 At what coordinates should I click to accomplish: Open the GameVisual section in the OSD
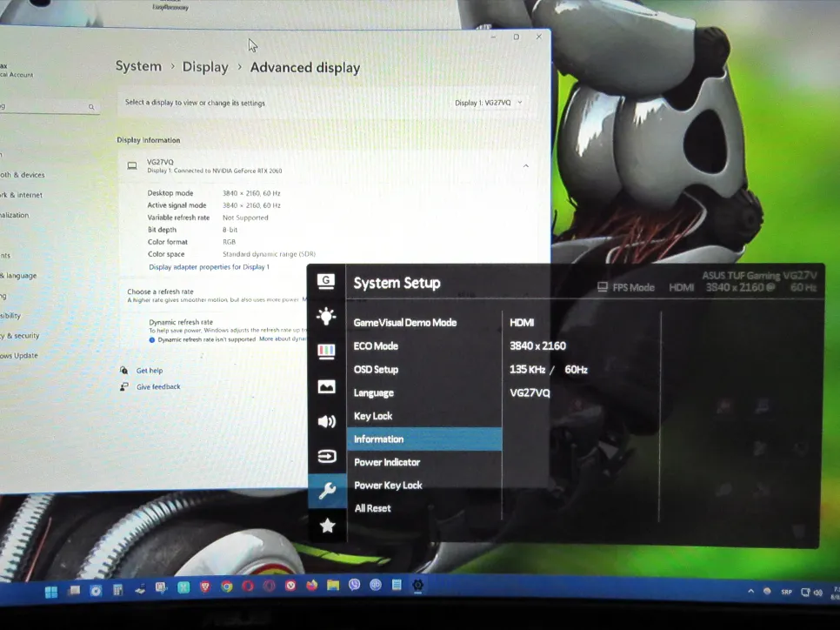coord(326,281)
